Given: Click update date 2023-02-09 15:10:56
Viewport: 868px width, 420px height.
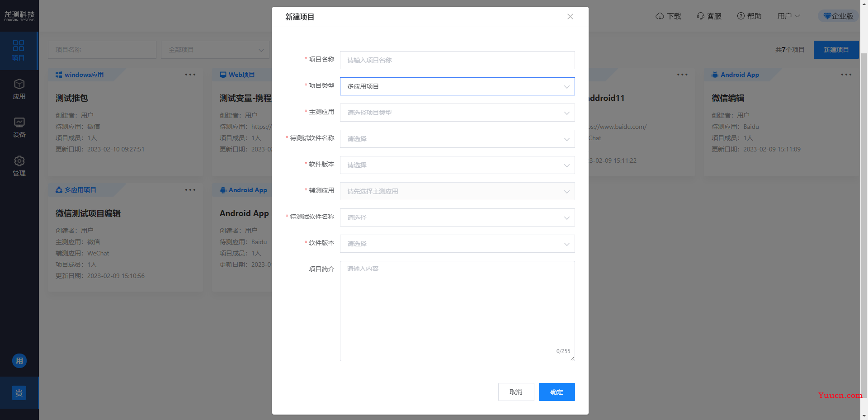Looking at the screenshot, I should (x=116, y=276).
